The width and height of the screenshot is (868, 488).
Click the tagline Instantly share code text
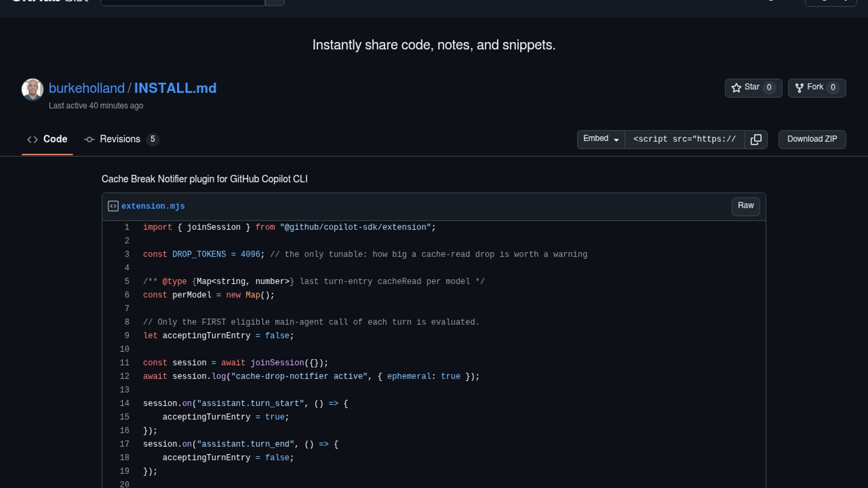tap(434, 45)
